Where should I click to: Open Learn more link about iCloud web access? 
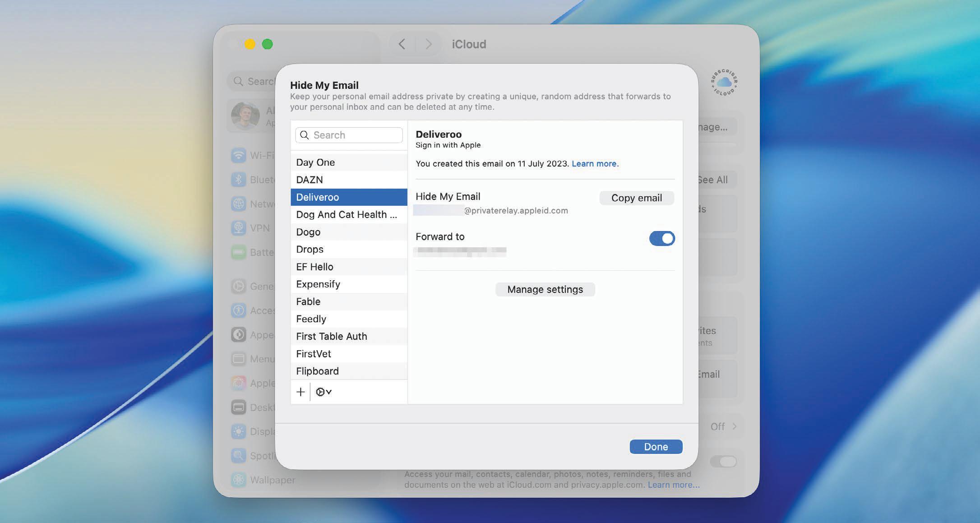tap(674, 485)
